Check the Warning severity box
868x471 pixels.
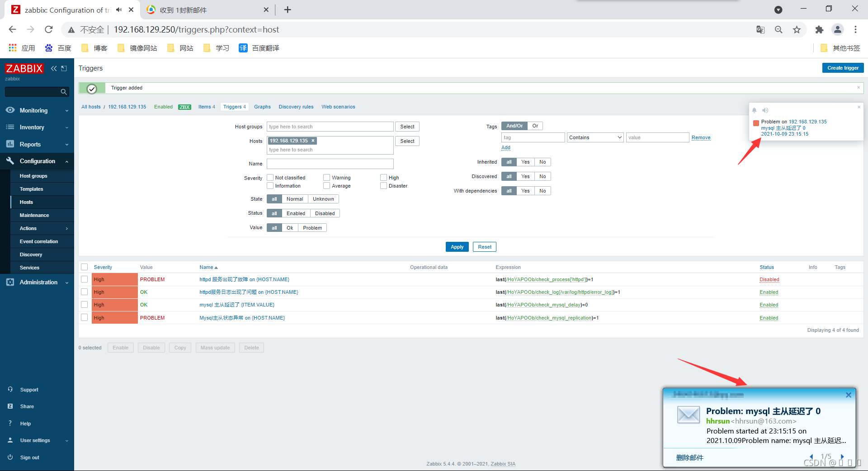pos(326,178)
